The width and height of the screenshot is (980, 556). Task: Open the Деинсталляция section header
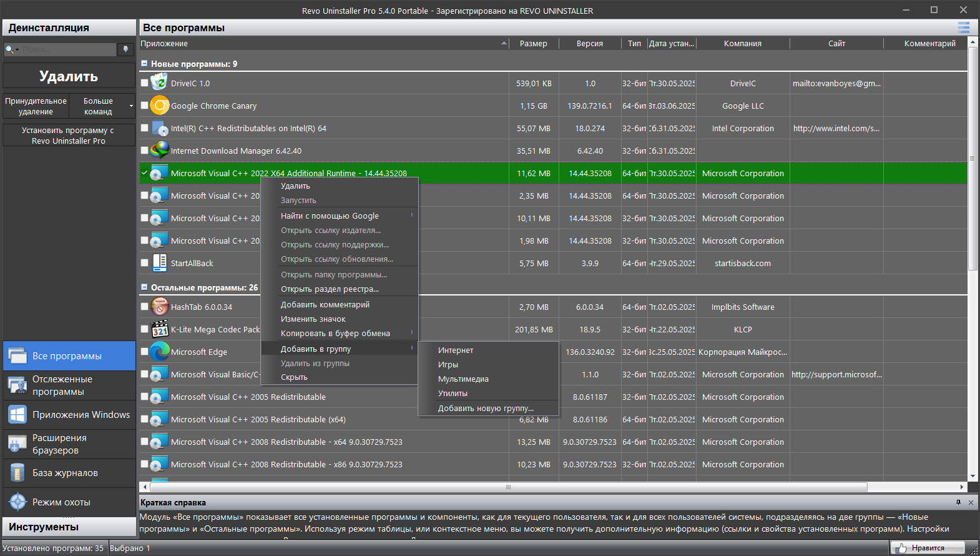69,27
